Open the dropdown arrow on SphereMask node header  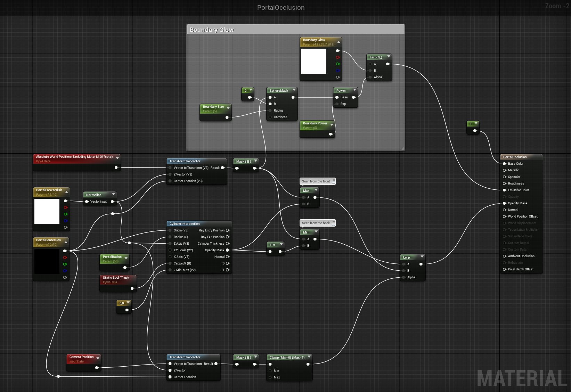click(294, 90)
